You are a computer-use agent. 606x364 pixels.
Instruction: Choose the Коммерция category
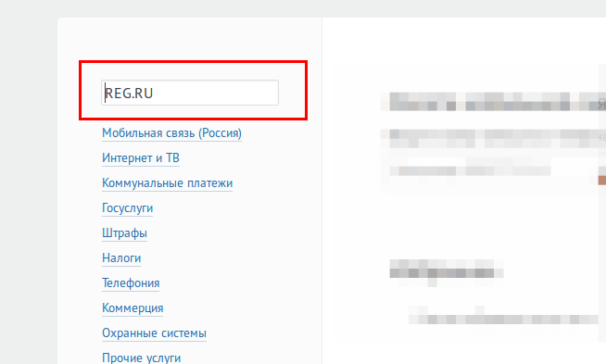point(133,308)
